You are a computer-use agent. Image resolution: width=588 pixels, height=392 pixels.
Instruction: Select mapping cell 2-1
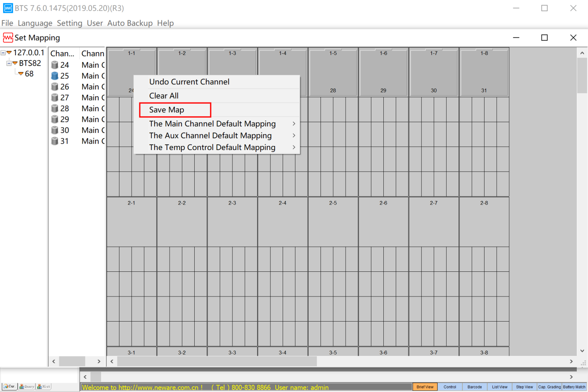(x=132, y=222)
